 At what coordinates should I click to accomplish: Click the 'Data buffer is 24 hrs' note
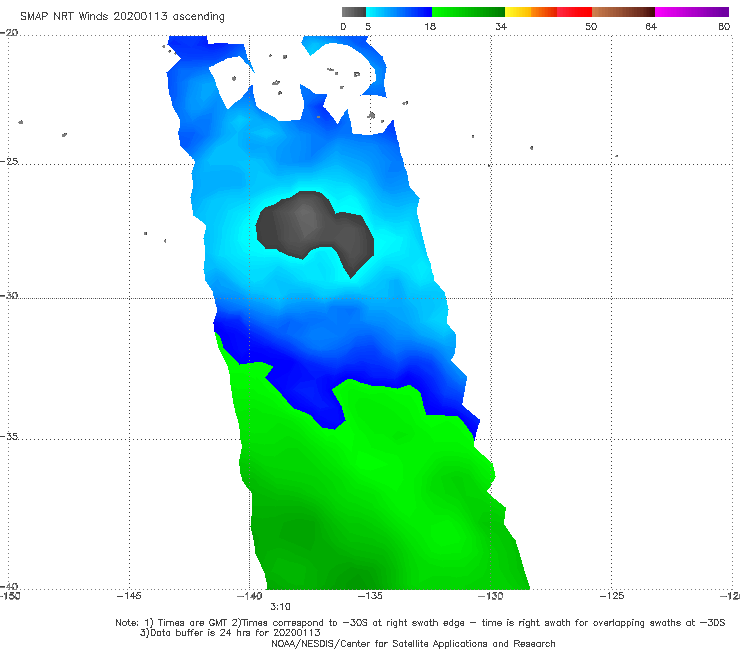point(230,633)
